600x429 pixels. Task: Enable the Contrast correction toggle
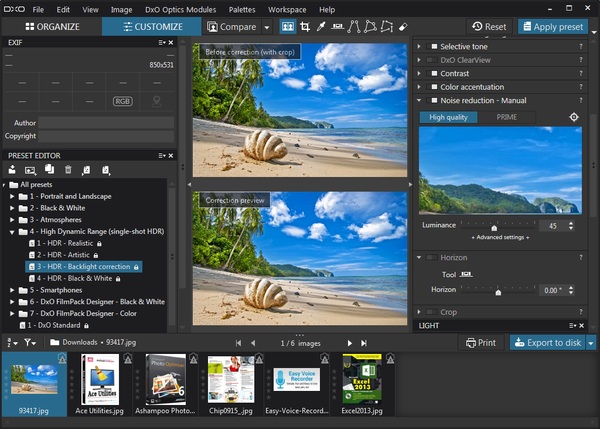click(434, 73)
